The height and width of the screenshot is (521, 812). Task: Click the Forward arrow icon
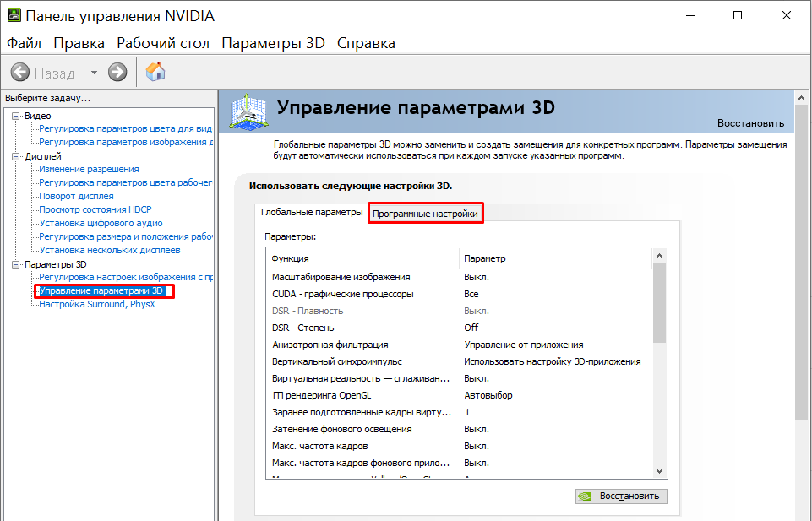[117, 72]
